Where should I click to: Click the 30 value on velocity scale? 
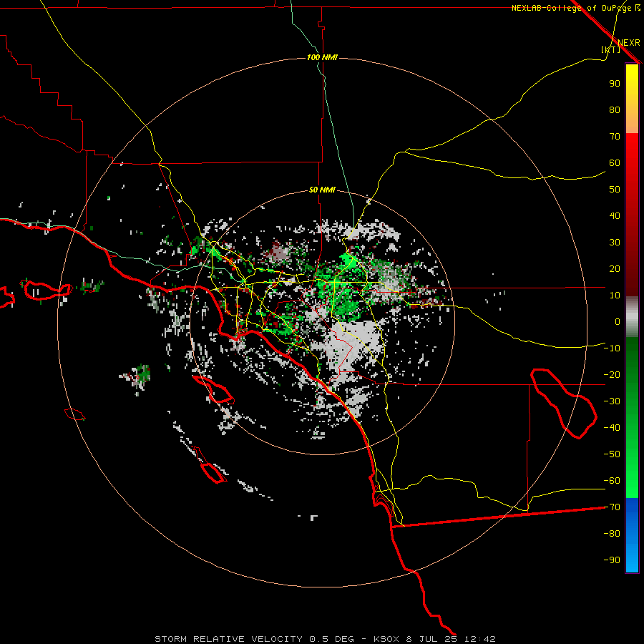[615, 243]
